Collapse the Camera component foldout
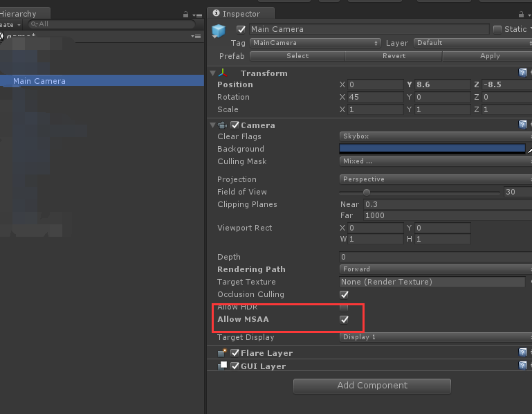Viewport: 532px width, 414px height. 213,125
